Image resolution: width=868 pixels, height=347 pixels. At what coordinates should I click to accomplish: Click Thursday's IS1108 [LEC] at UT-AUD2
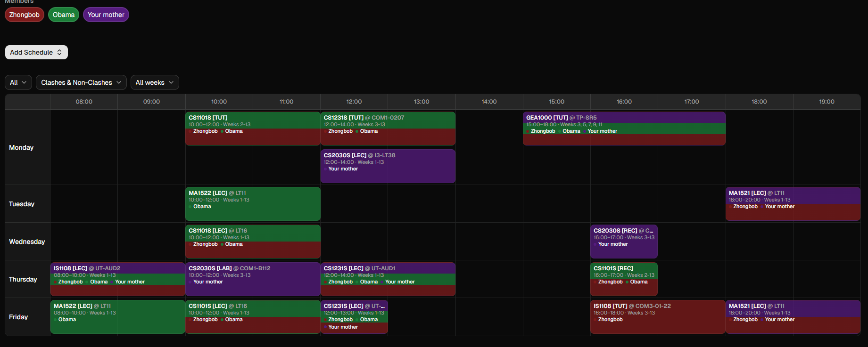tap(118, 279)
